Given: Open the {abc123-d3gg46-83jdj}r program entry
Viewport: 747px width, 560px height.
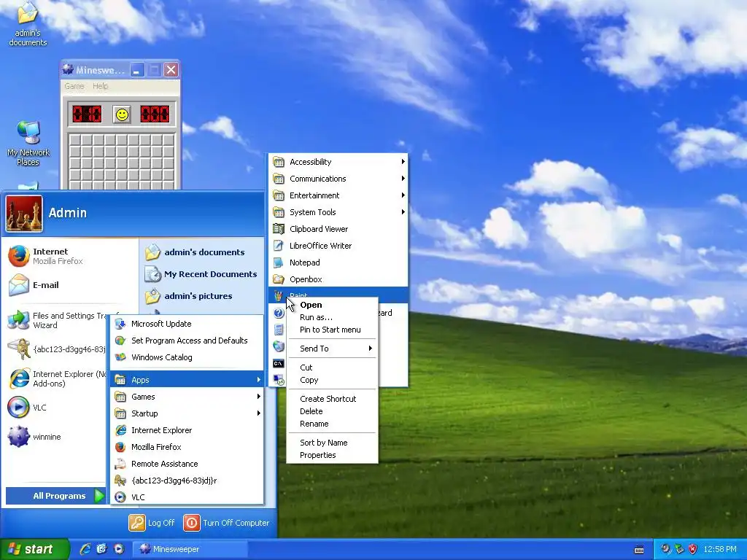Looking at the screenshot, I should click(x=187, y=481).
